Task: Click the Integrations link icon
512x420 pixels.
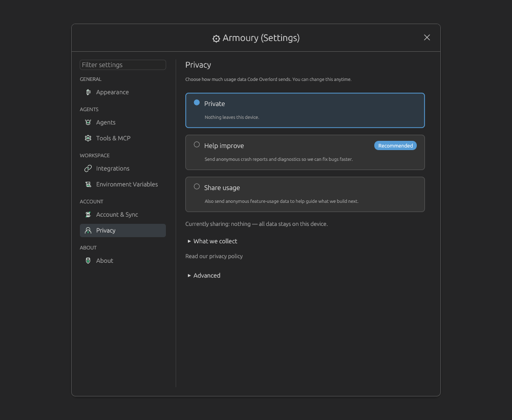Action: [88, 169]
